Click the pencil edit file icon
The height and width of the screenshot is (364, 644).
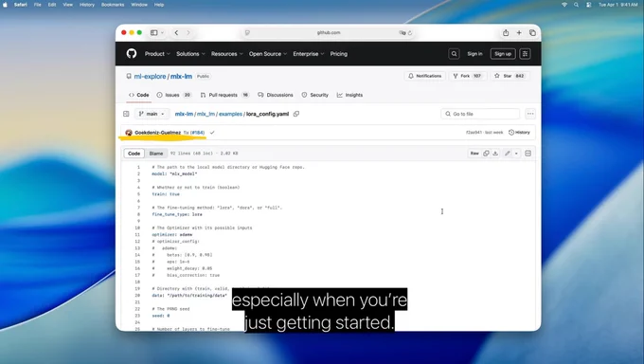point(508,154)
